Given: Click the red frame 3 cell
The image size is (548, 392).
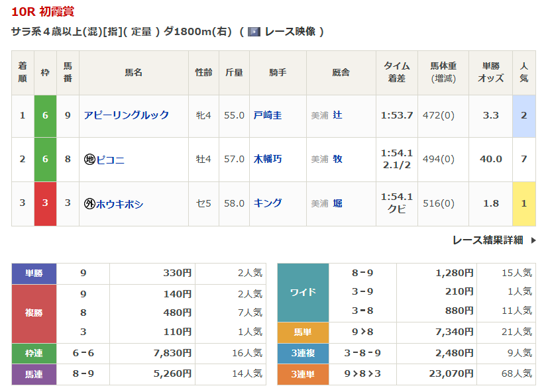Looking at the screenshot, I should click(45, 203).
